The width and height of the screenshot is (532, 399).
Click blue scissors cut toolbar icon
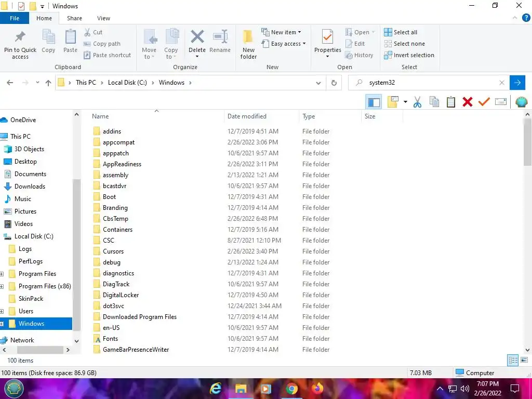pyautogui.click(x=417, y=102)
